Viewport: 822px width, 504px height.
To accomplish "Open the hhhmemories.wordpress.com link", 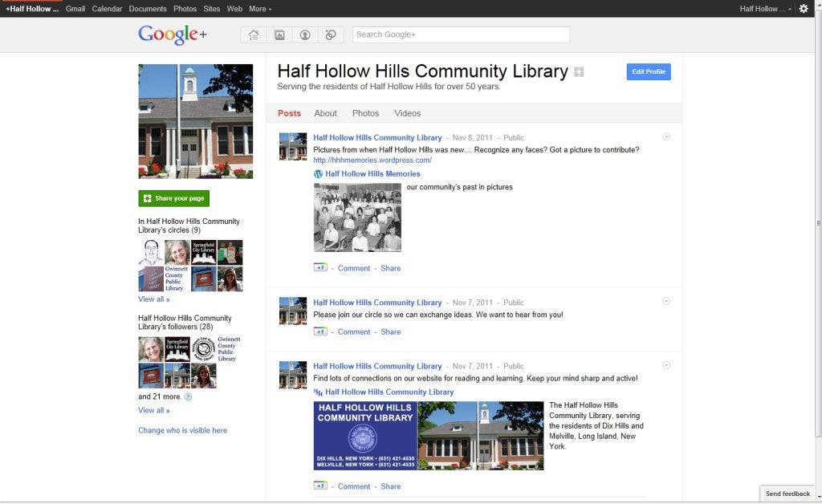I will tap(372, 161).
